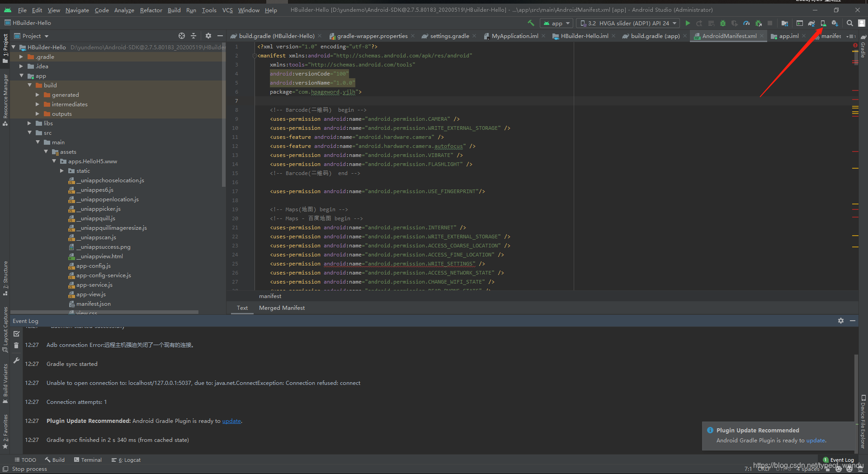Viewport: 868px width, 474px height.
Task: Clear Event Log with trash icon
Action: (17, 346)
